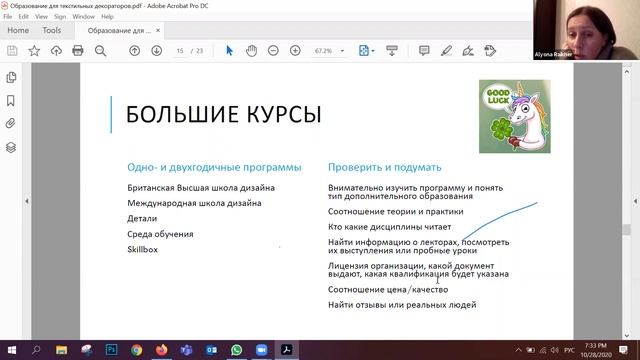Open Firefox from the taskbar

coord(162,350)
